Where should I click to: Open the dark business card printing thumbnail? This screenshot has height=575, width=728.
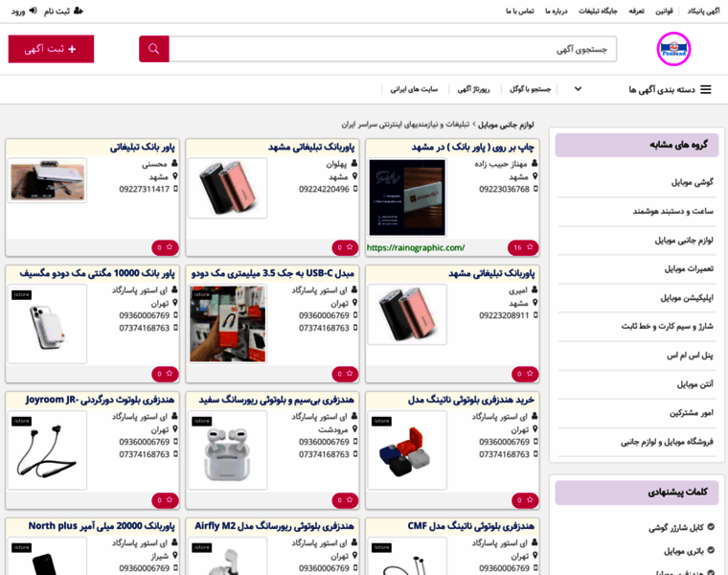click(x=407, y=197)
